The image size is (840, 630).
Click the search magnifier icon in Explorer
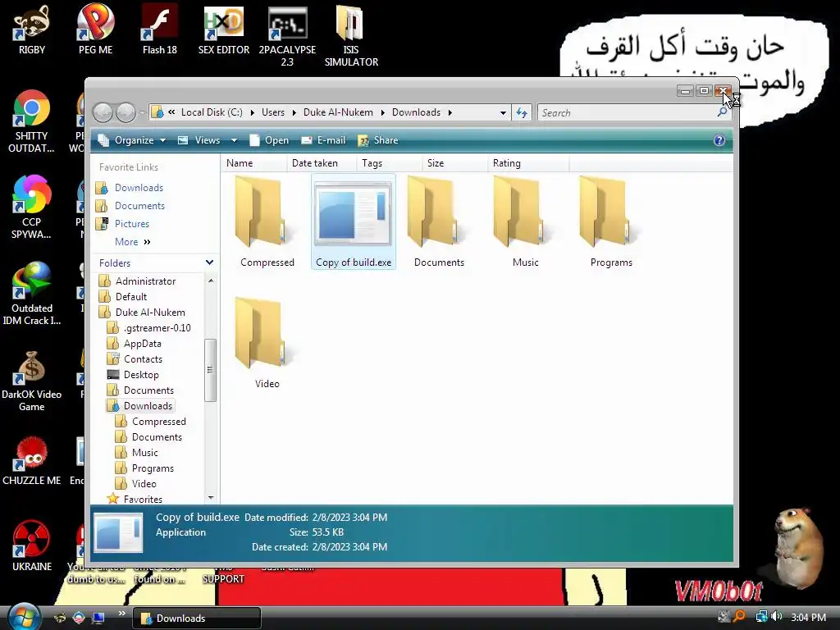click(722, 112)
